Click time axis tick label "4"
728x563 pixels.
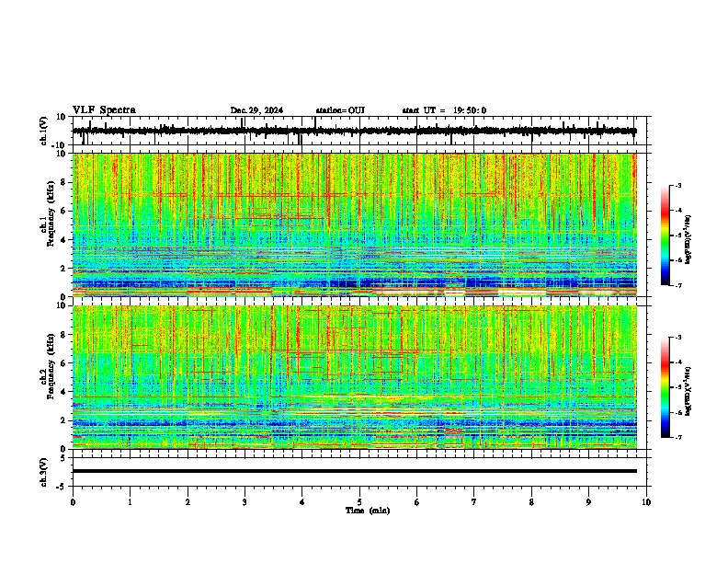pyautogui.click(x=302, y=502)
